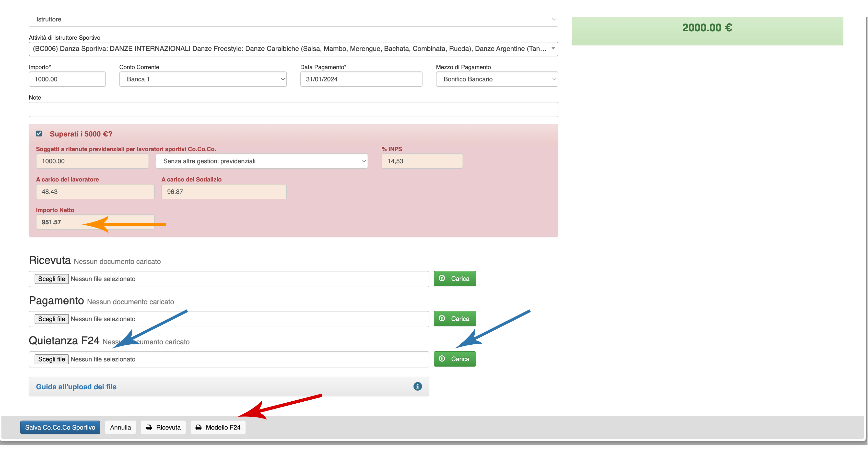Click Salva Co.Co.Co Sportivo button

point(60,427)
